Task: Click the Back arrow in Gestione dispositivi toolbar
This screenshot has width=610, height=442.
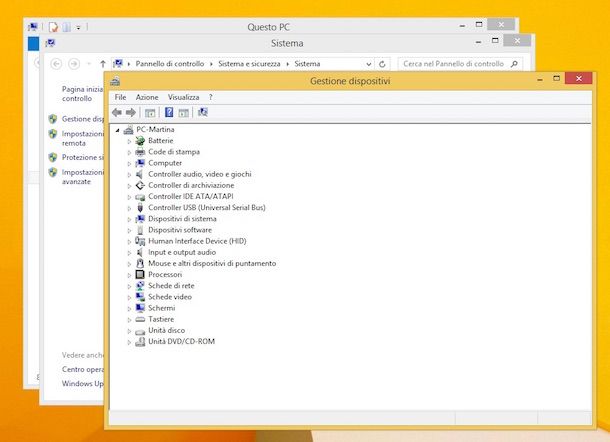Action: 117,112
